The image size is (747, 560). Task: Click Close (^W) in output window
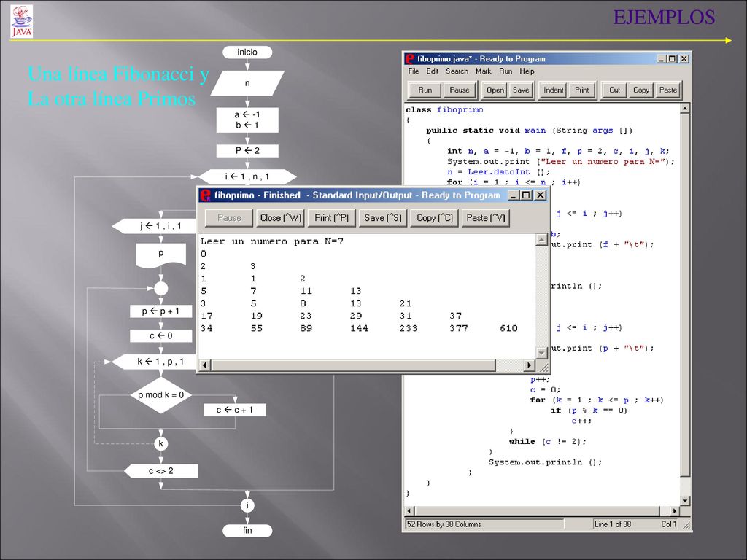click(281, 217)
